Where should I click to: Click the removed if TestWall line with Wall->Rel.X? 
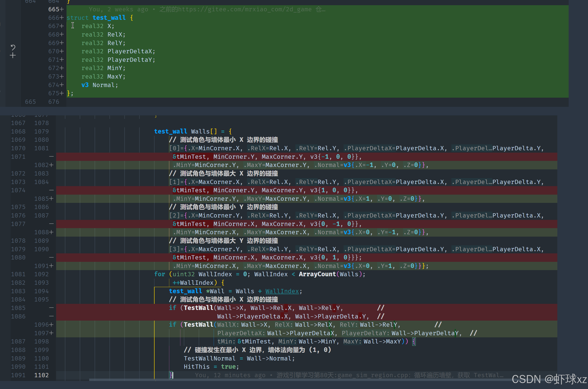point(277,308)
